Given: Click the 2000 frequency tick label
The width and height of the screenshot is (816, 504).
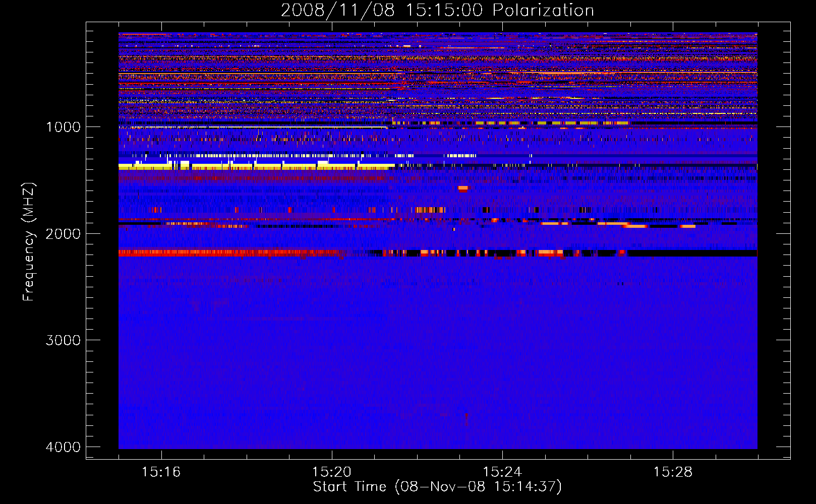Looking at the screenshot, I should coord(63,233).
